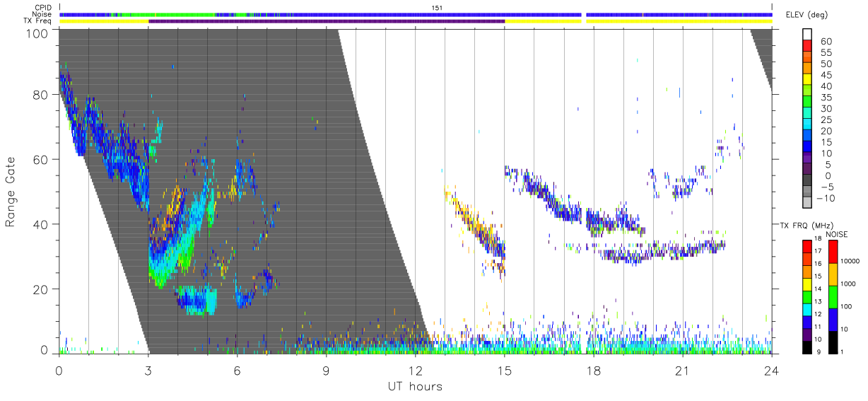Click the 10000 label on NOISE colorbar
This screenshot has width=868, height=401.
coord(851,262)
